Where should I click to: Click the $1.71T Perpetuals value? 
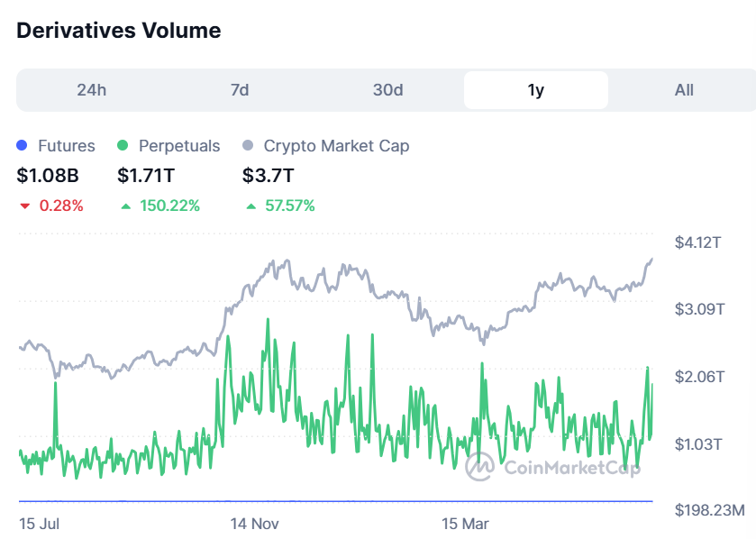coord(147,176)
